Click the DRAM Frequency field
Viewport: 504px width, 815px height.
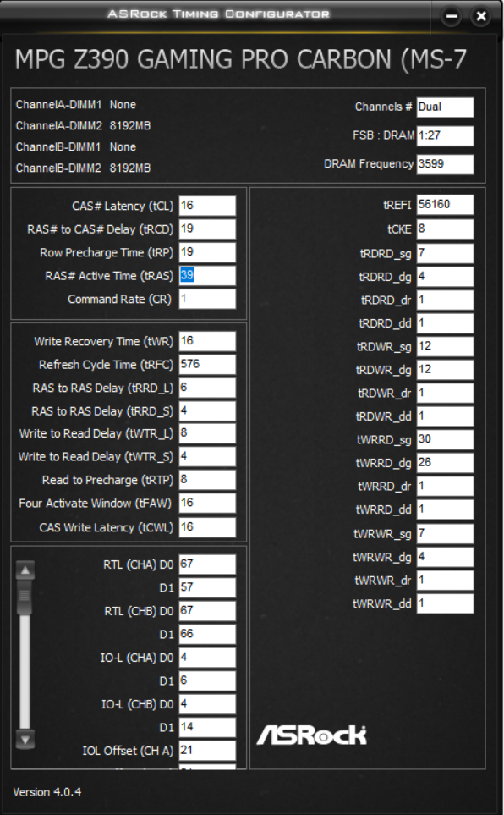click(446, 164)
